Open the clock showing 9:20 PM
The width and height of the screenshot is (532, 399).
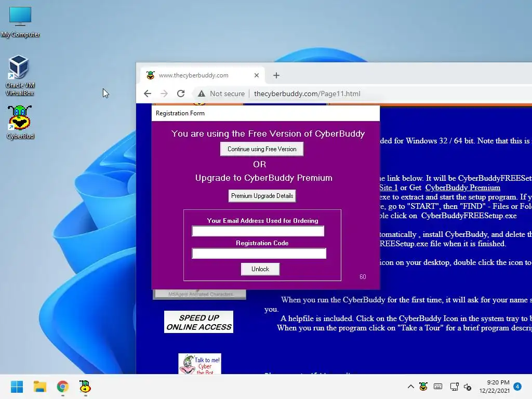tap(495, 387)
